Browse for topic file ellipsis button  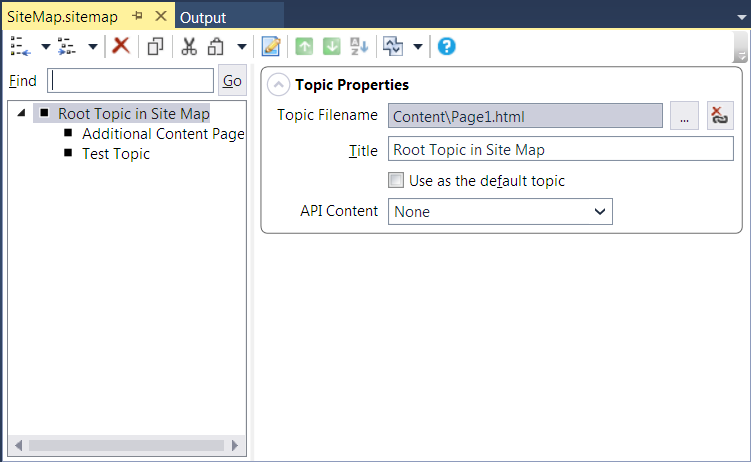pos(684,115)
